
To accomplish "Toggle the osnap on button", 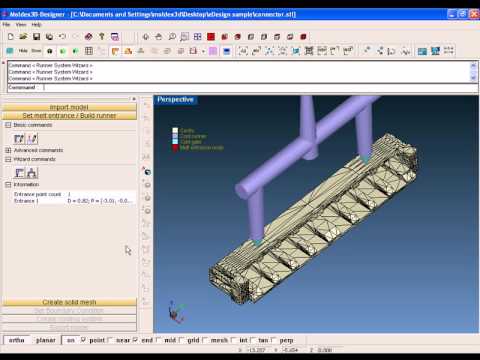I will [71, 340].
